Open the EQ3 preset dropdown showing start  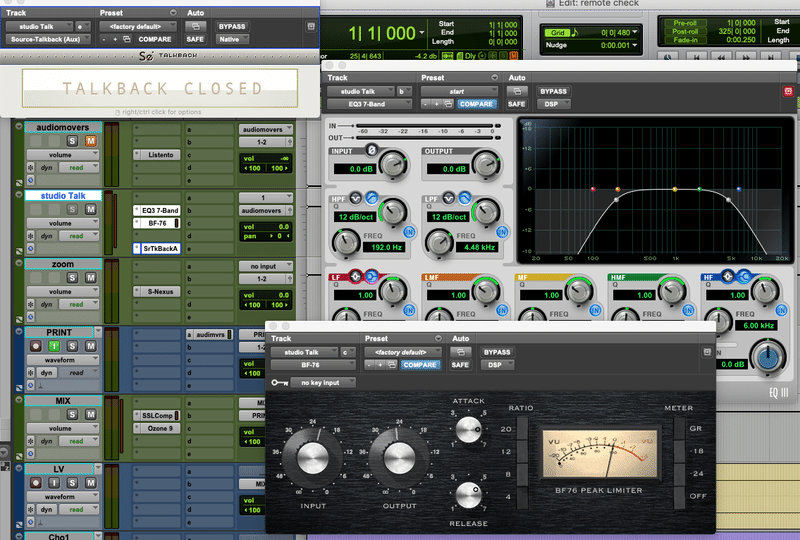pyautogui.click(x=459, y=91)
